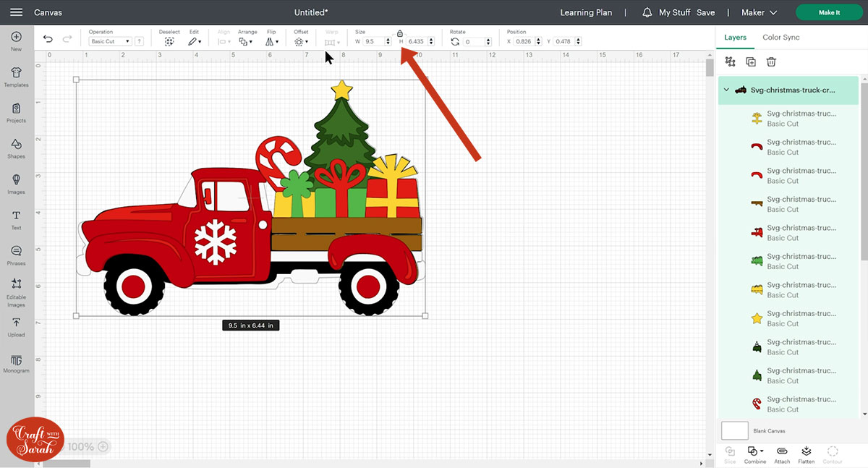The image size is (868, 468).
Task: Open the Phrases panel
Action: click(x=16, y=255)
